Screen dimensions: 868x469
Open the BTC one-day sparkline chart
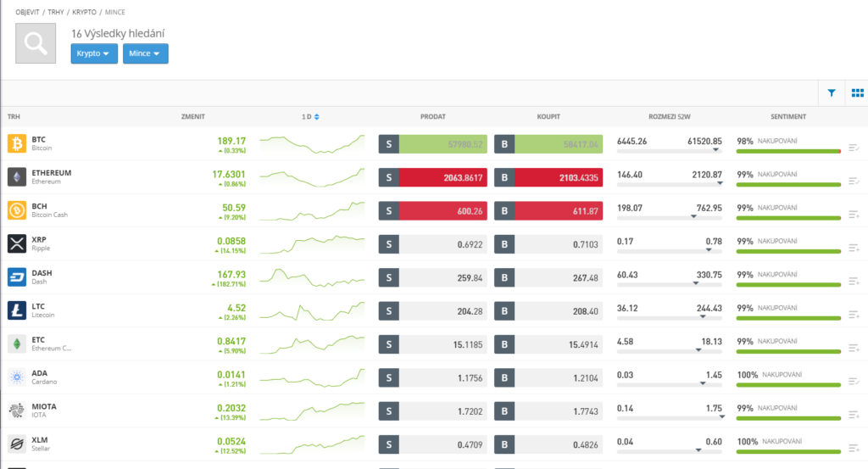(312, 144)
